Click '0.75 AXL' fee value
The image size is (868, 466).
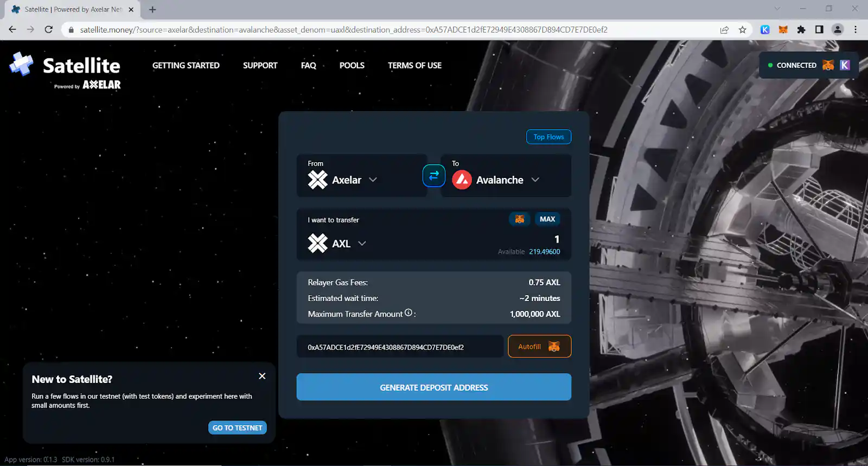[x=545, y=282]
